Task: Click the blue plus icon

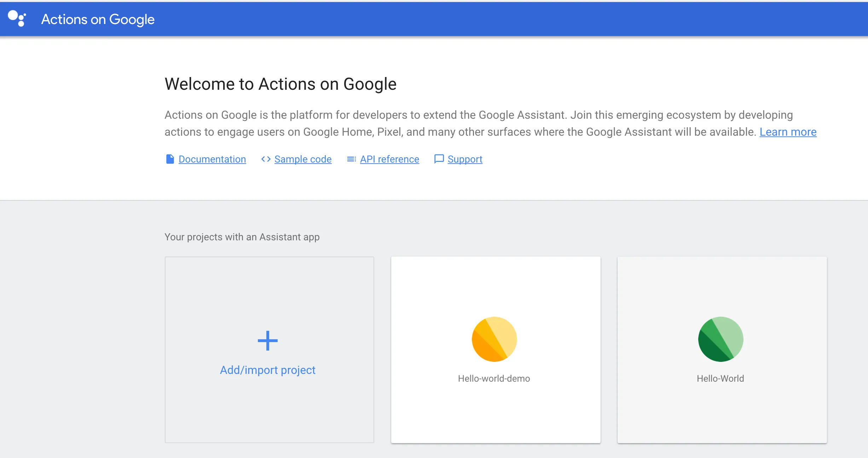Action: pyautogui.click(x=268, y=341)
